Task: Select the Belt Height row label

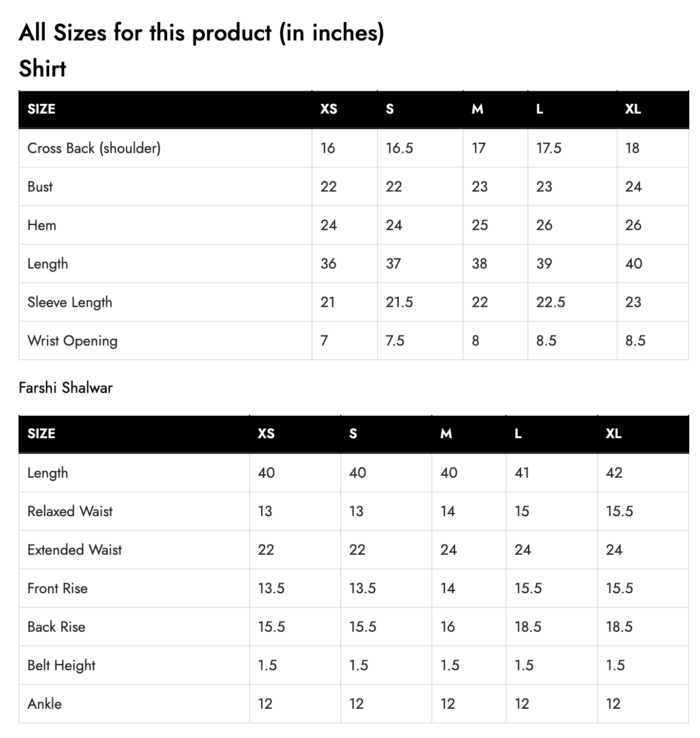Action: (61, 665)
